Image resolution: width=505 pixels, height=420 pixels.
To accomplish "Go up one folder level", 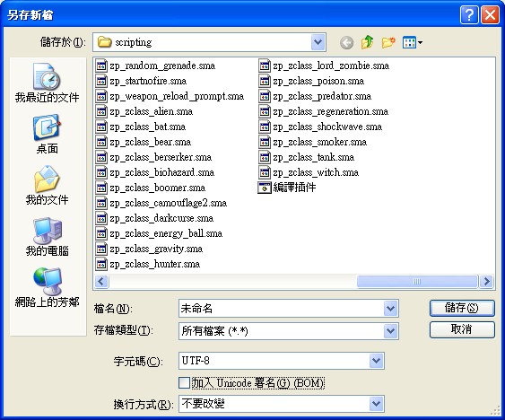I will (x=367, y=42).
